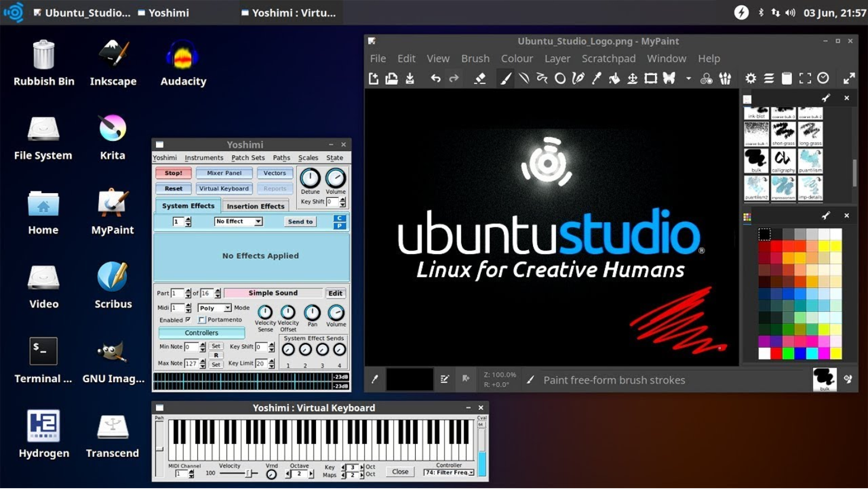Select the ellipse tool in MyPaint toolbar

[x=560, y=78]
